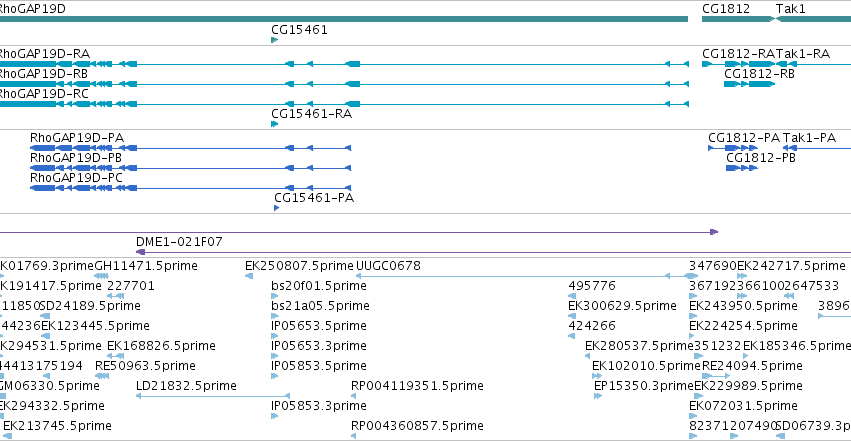This screenshot has width=851, height=441.
Task: Click the CG1812-PA label
Action: pyautogui.click(x=744, y=138)
